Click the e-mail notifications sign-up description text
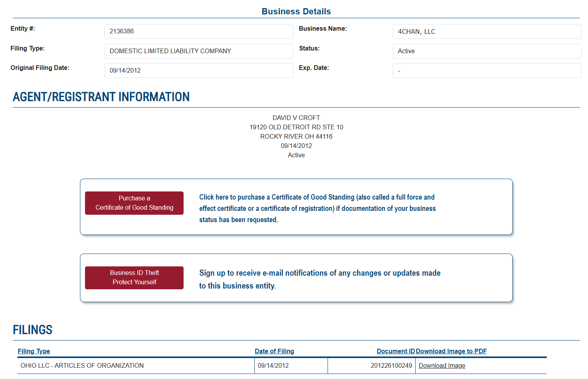Image resolution: width=588 pixels, height=379 pixels. point(319,279)
